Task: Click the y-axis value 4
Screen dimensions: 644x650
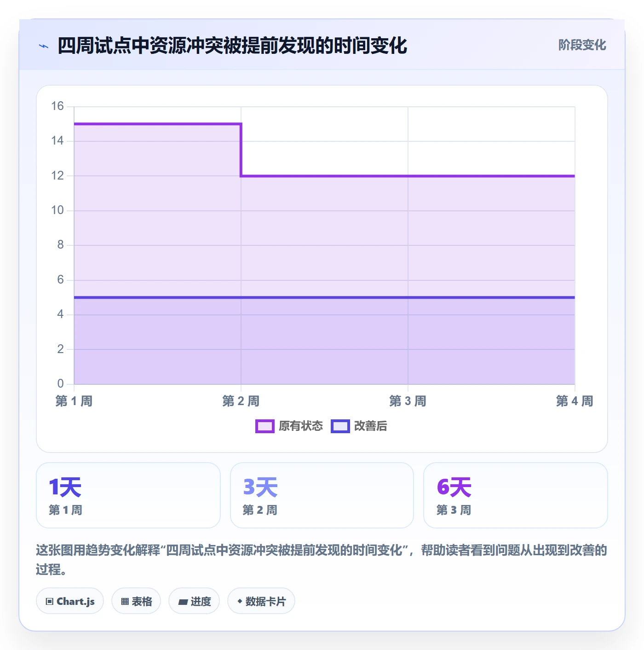Action: click(60, 314)
